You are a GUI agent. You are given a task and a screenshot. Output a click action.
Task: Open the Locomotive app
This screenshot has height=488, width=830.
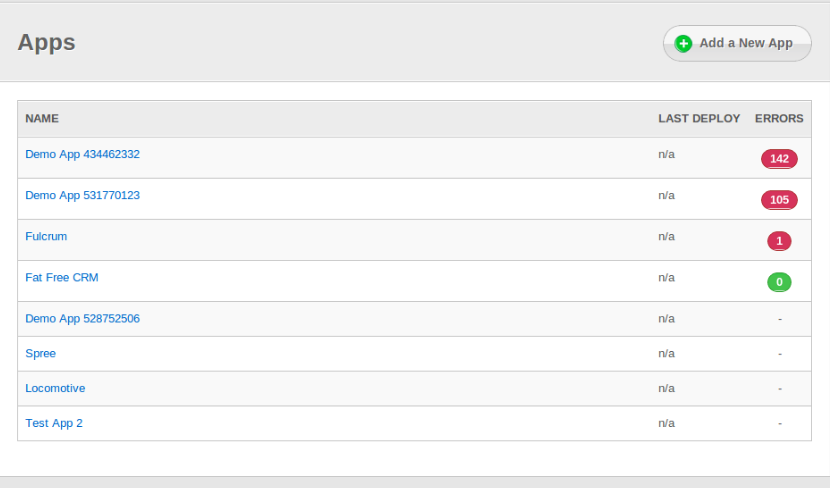click(x=55, y=388)
